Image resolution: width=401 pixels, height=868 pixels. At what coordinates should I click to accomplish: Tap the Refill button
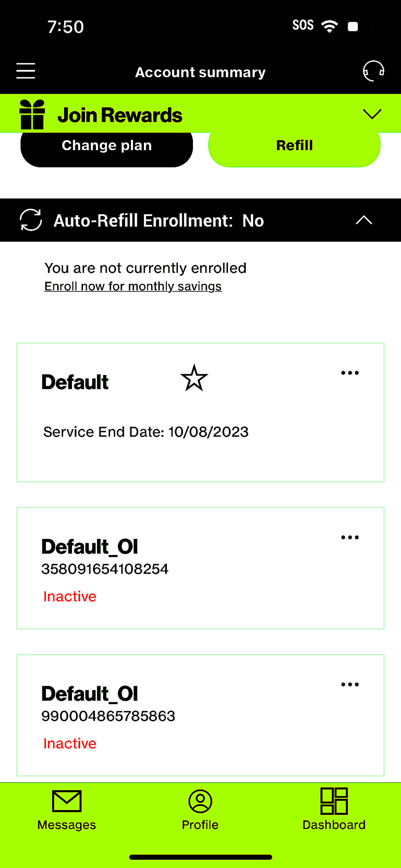coord(294,146)
